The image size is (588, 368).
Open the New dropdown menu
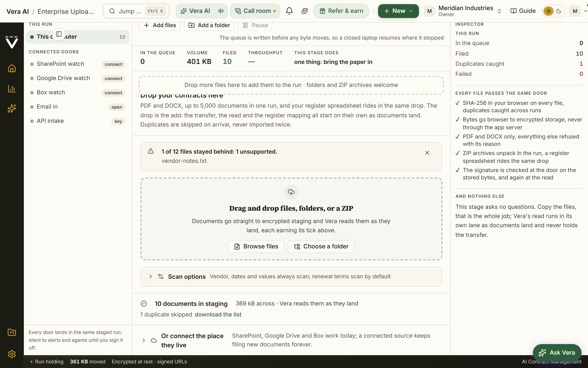coord(398,11)
